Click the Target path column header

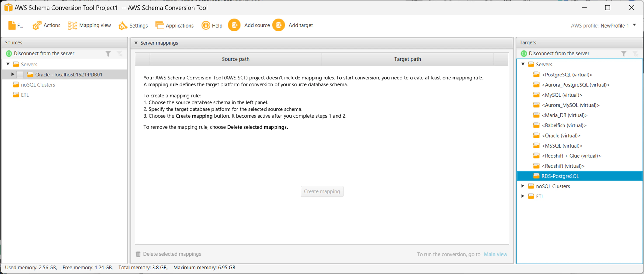click(408, 59)
